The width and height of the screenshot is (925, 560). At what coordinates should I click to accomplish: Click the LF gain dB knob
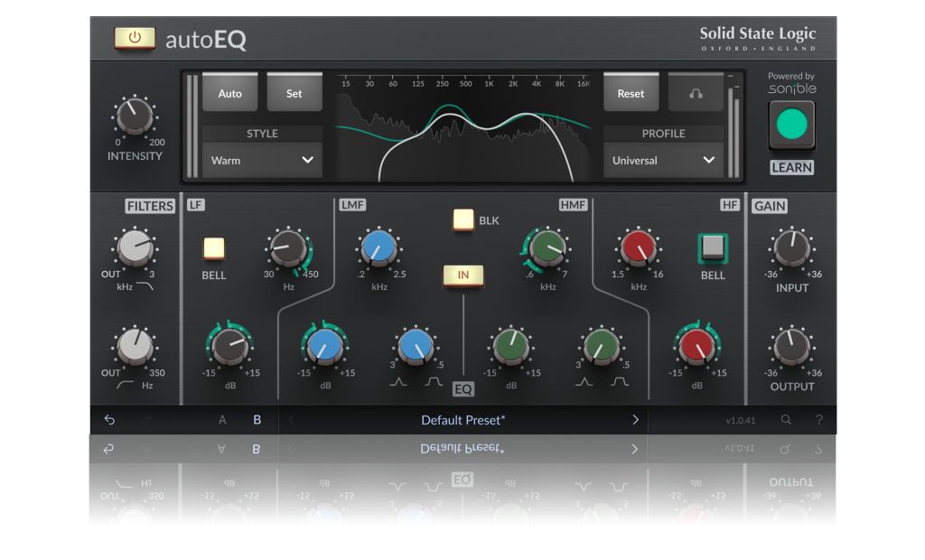tap(229, 346)
